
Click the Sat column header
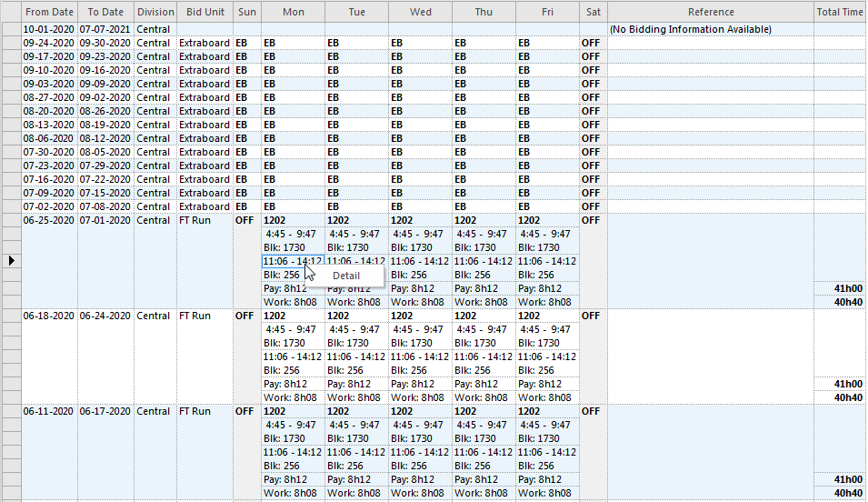point(594,12)
